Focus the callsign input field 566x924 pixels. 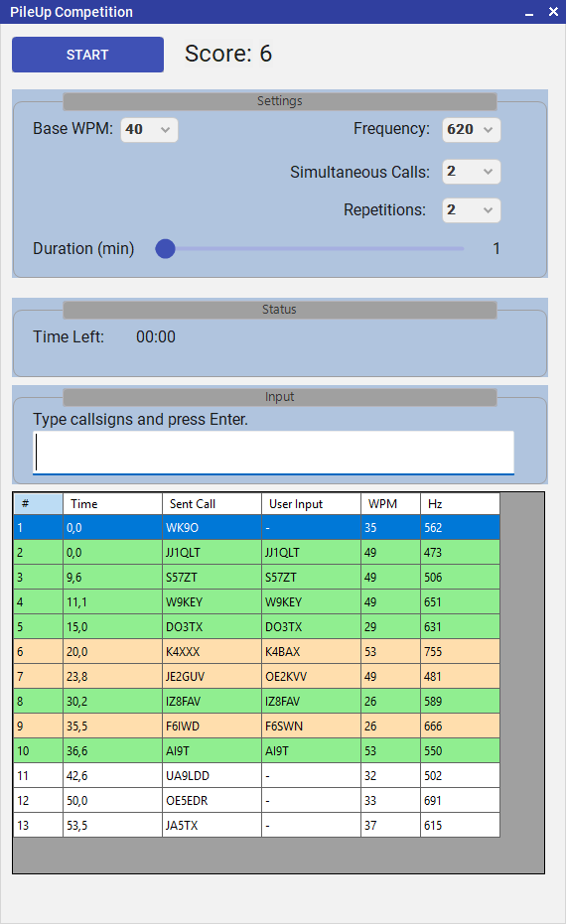(274, 452)
